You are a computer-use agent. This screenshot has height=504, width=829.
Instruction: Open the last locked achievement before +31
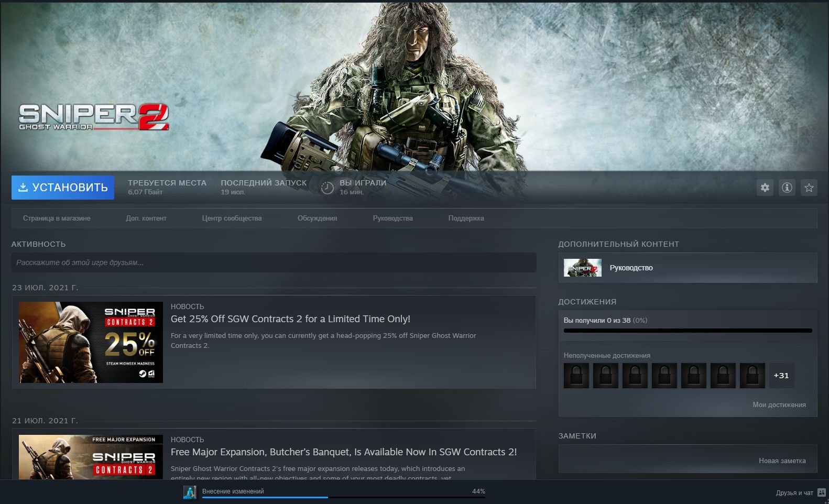coord(752,376)
